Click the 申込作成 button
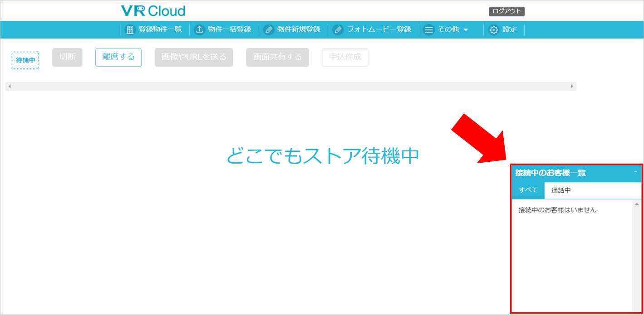 pos(345,57)
